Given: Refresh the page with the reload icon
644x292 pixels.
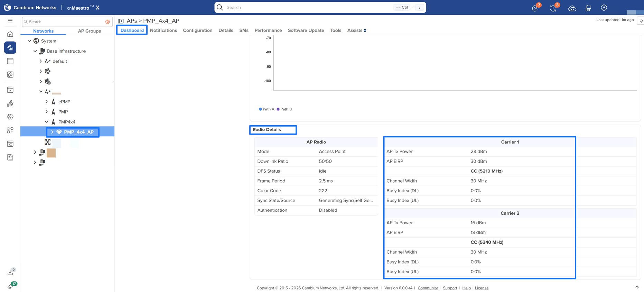Looking at the screenshot, I should (641, 21).
